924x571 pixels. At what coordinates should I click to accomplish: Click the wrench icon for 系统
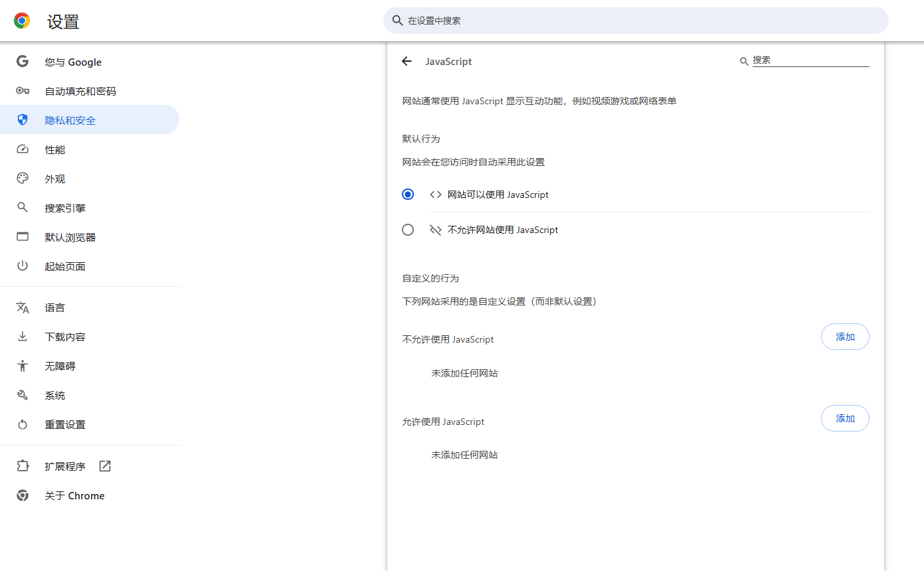(23, 395)
